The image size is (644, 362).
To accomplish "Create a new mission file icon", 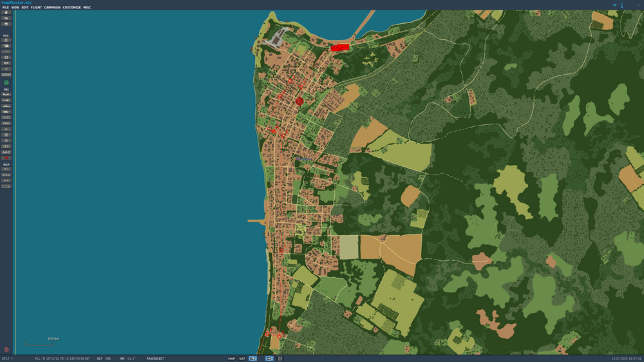I will pyautogui.click(x=6, y=12).
